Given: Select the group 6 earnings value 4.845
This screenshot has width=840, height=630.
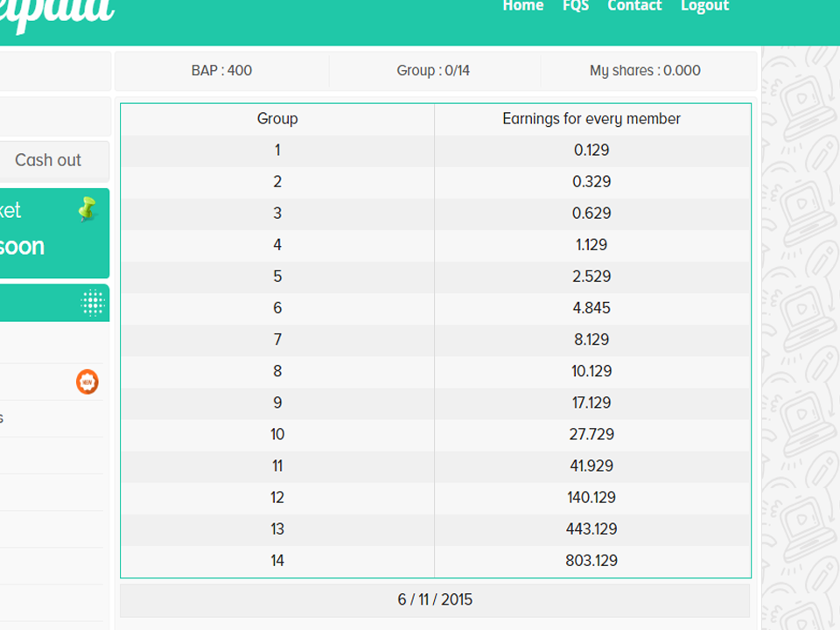Looking at the screenshot, I should click(591, 308).
